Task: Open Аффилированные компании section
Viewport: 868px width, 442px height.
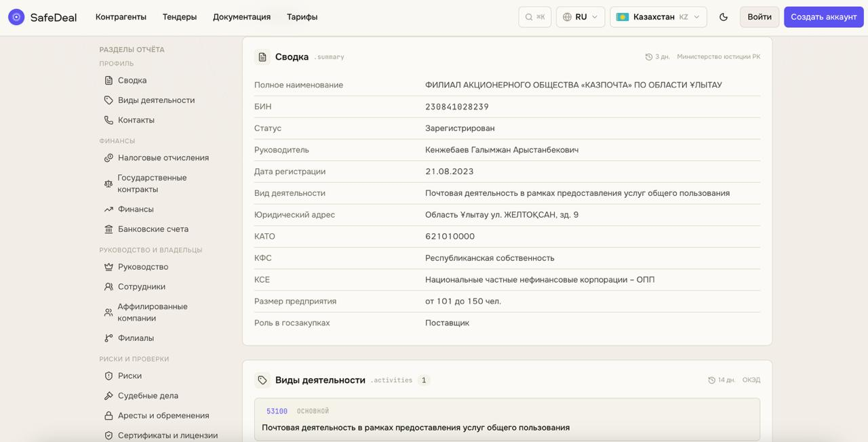Action: 153,312
